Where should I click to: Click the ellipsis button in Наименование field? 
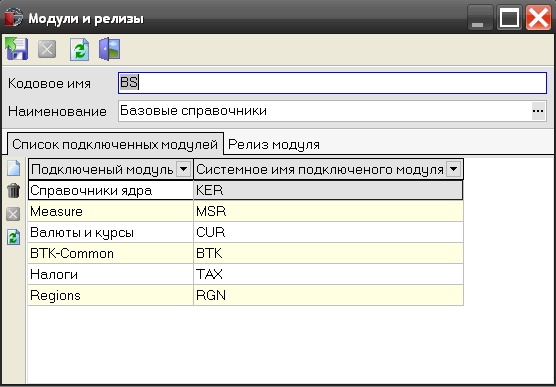coord(538,111)
